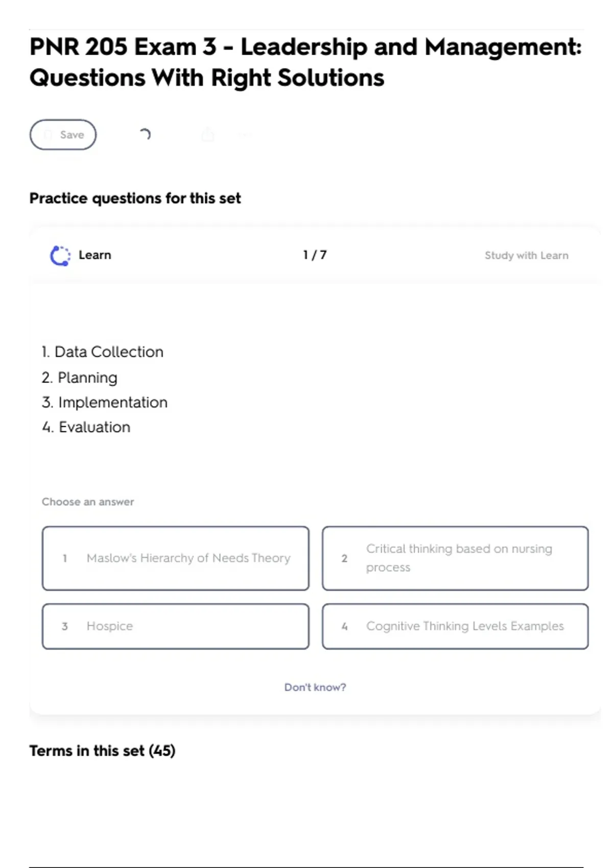Viewport: 613px width, 868px height.
Task: Click the Terms in this set heading
Action: pos(102,751)
